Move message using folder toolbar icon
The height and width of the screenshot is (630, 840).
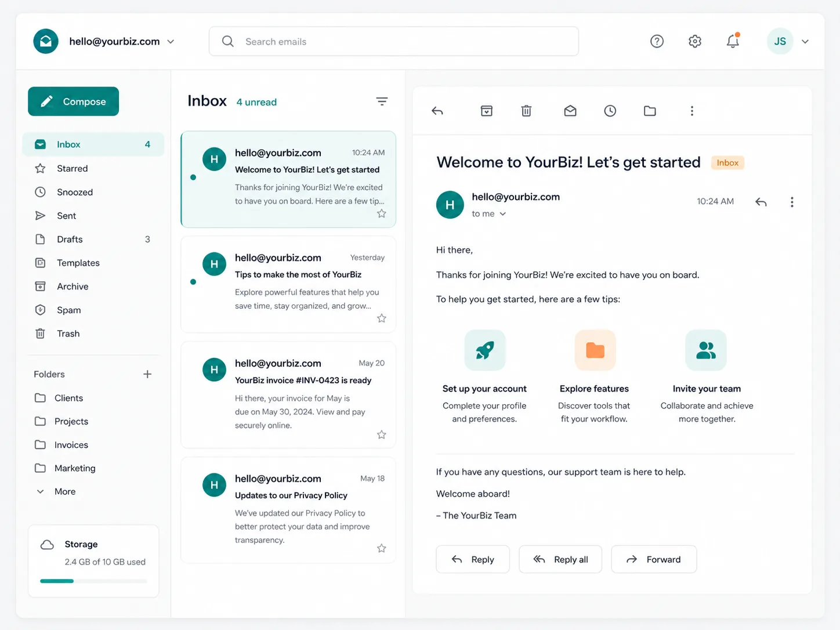tap(650, 111)
